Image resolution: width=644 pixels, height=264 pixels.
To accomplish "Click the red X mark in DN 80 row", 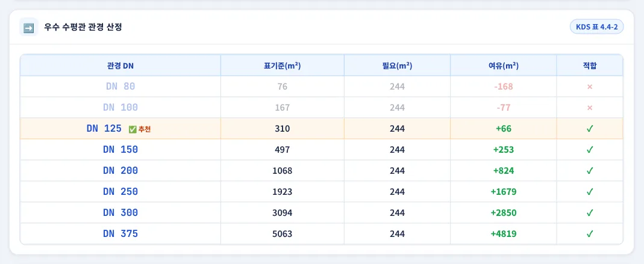I will pos(590,87).
